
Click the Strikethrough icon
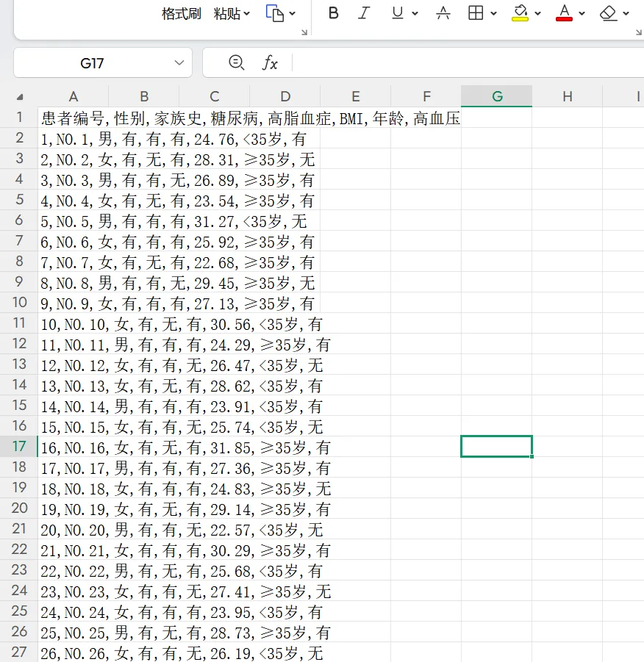point(443,13)
